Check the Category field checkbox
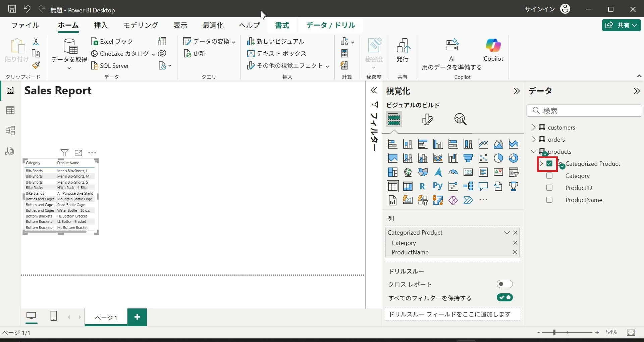This screenshot has width=644, height=342. [549, 176]
